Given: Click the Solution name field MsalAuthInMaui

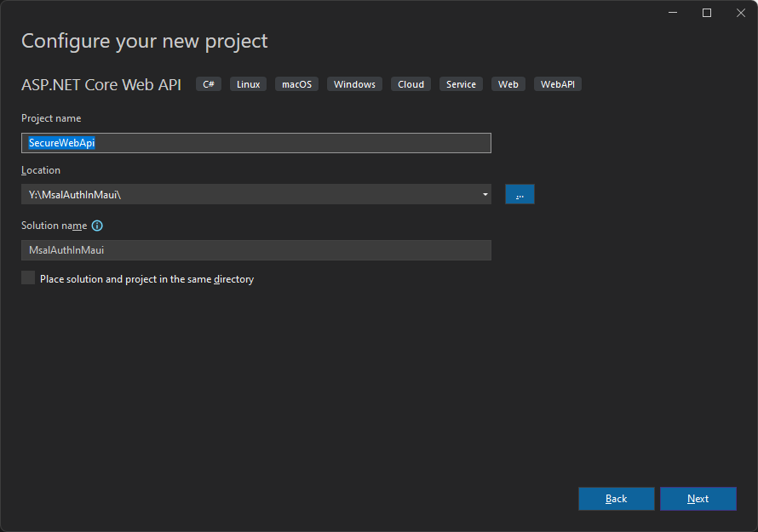Looking at the screenshot, I should [x=256, y=250].
